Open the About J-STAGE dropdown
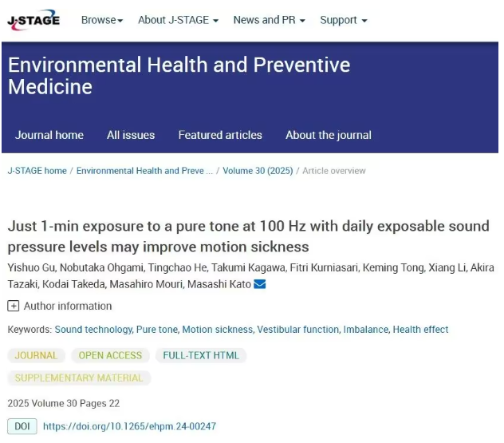 tap(178, 20)
